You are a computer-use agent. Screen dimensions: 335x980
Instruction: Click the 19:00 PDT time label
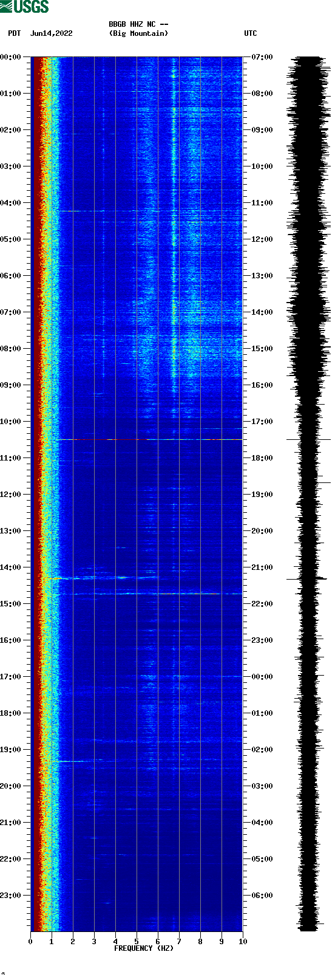11,750
